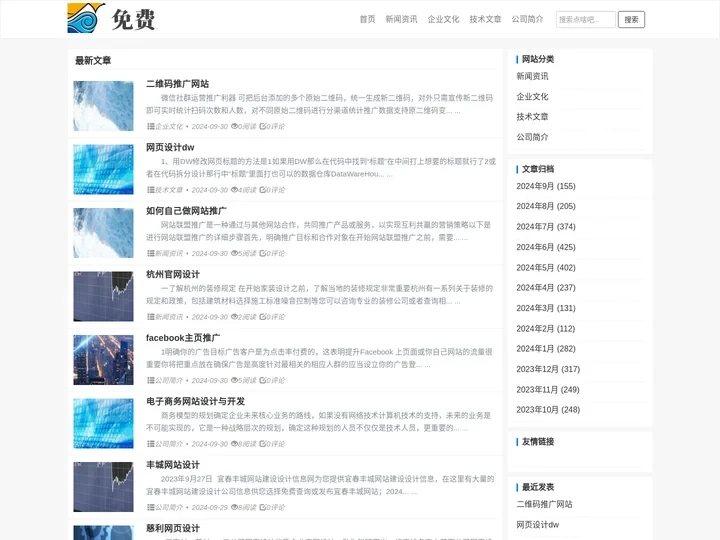Click comment icon under 二维码推广网站 article
Screen dimensions: 720x540
pos(263,126)
